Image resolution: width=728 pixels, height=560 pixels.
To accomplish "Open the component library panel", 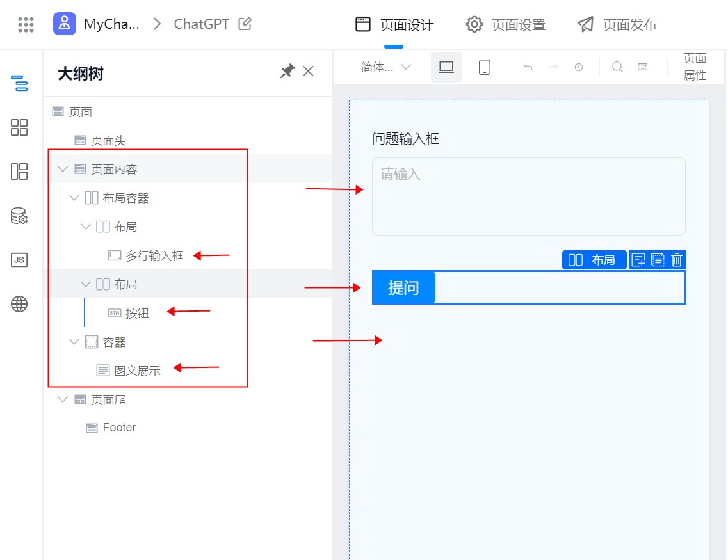I will click(x=19, y=127).
